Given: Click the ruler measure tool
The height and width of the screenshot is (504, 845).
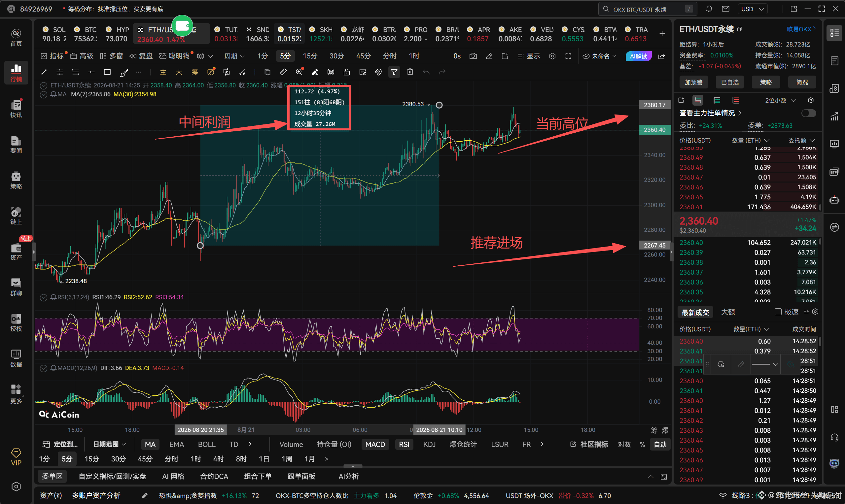Looking at the screenshot, I should 283,72.
